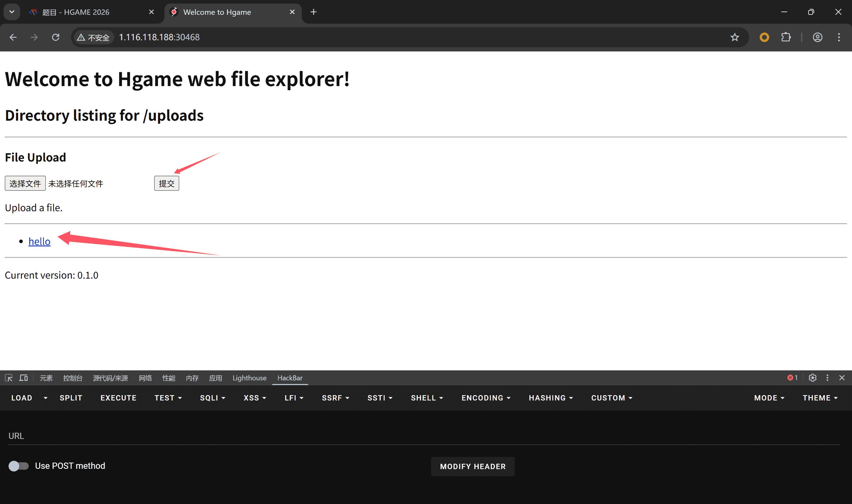Click the browser reload icon
This screenshot has width=852, height=504.
56,37
